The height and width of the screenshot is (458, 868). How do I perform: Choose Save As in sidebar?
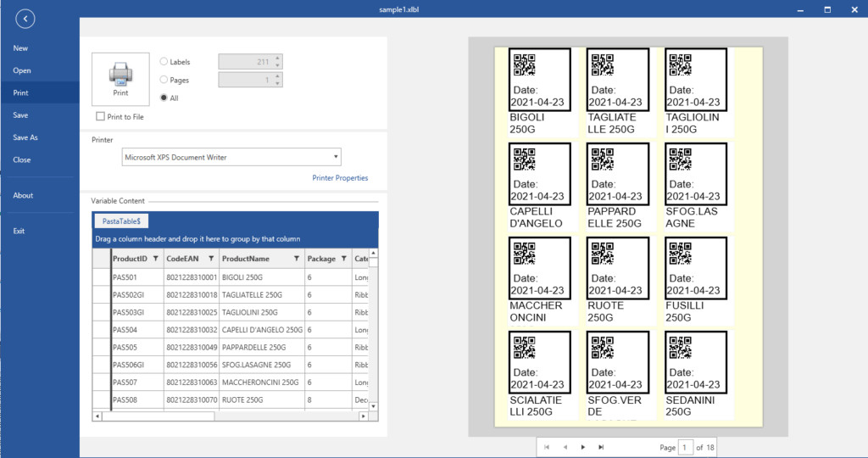[25, 137]
